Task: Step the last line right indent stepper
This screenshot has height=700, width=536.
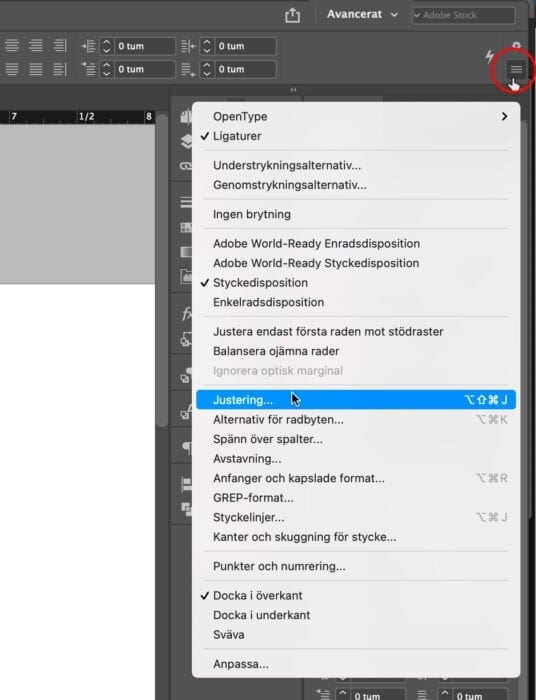Action: click(207, 69)
